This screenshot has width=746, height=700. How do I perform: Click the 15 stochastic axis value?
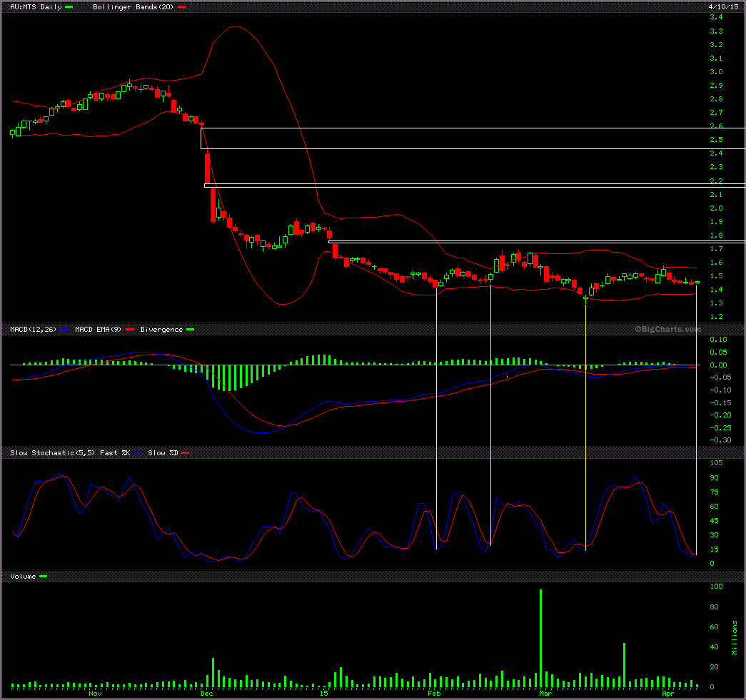714,549
